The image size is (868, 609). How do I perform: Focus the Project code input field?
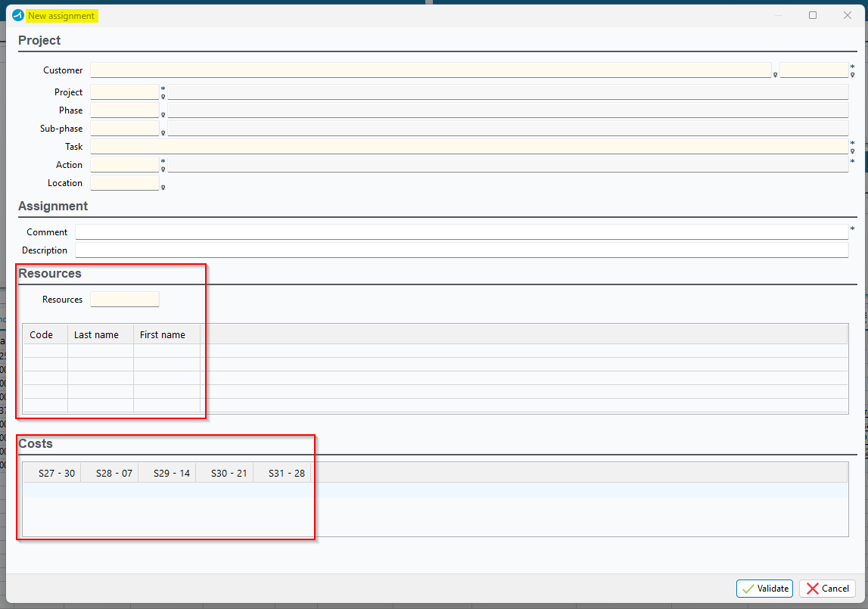(x=125, y=92)
